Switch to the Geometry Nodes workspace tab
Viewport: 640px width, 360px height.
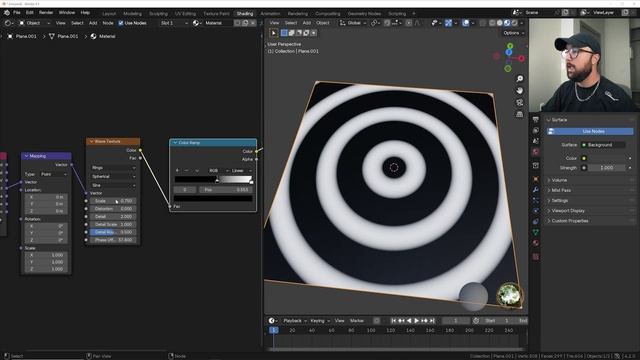(x=364, y=13)
